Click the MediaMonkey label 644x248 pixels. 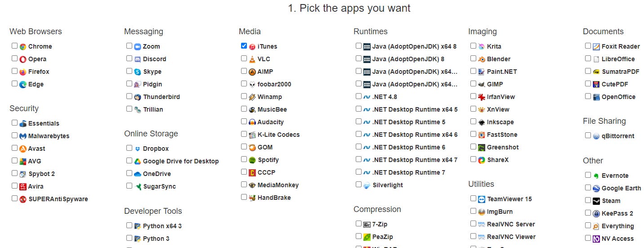pos(278,185)
